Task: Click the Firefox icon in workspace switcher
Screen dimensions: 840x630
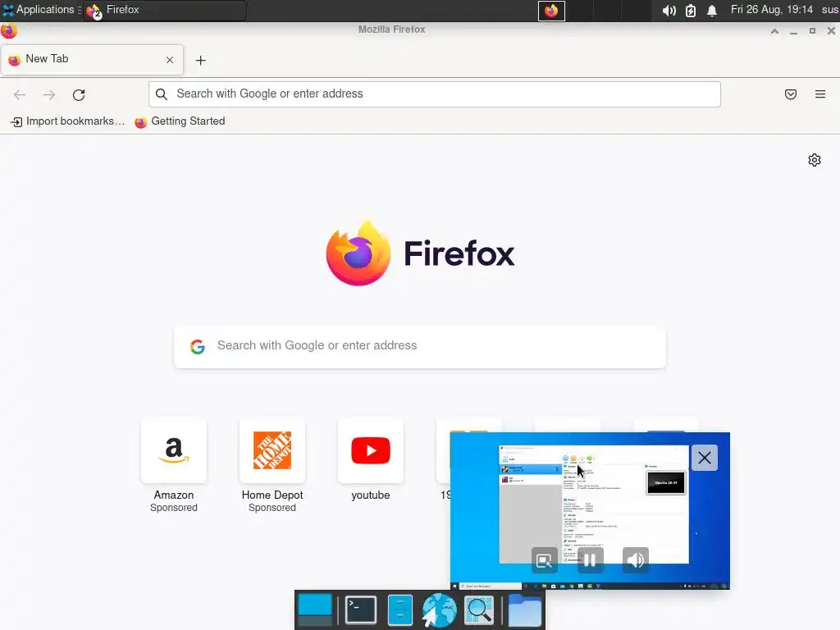Action: coord(551,11)
